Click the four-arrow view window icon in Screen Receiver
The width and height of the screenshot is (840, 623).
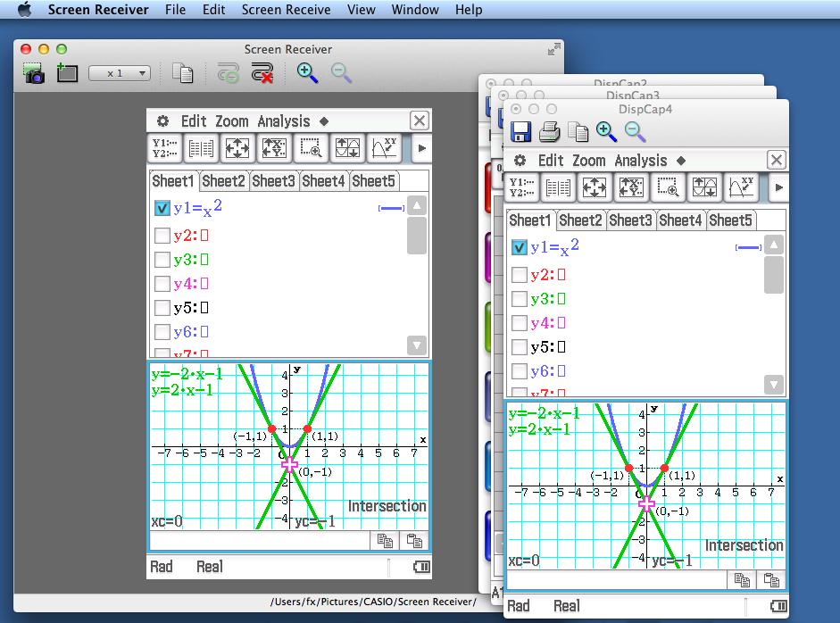[x=237, y=148]
